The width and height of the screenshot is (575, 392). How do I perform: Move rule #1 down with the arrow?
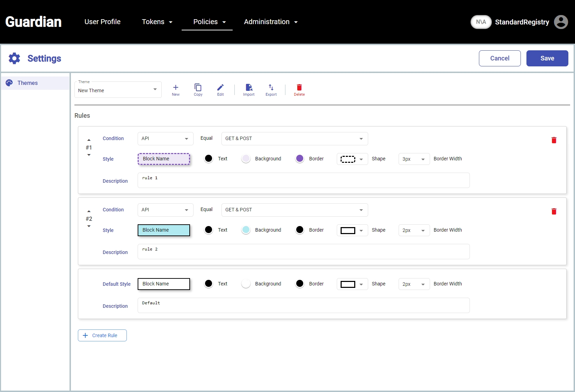pos(89,155)
